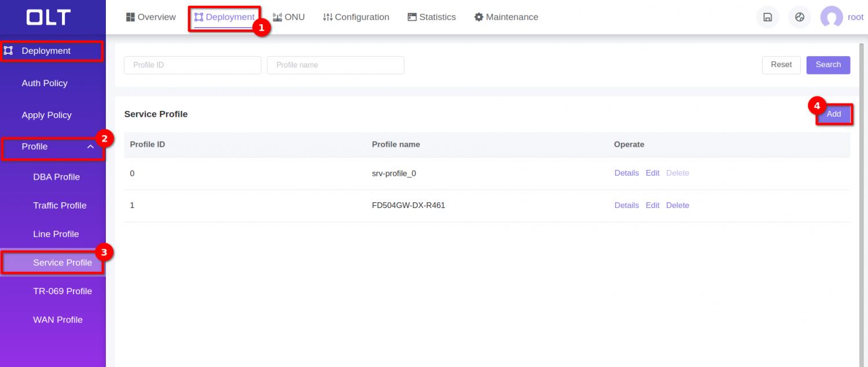Viewport: 868px width, 367px height.
Task: Open Details of FD504GW-DX-R461 profile
Action: tap(627, 205)
